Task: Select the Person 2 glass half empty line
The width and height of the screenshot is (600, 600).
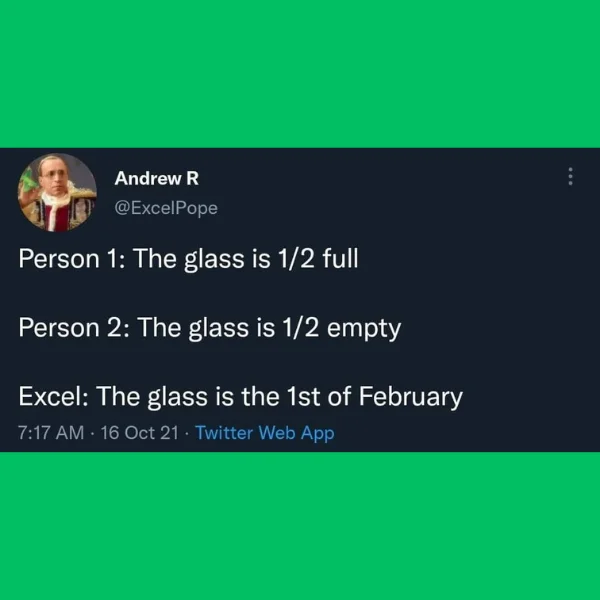Action: click(210, 328)
